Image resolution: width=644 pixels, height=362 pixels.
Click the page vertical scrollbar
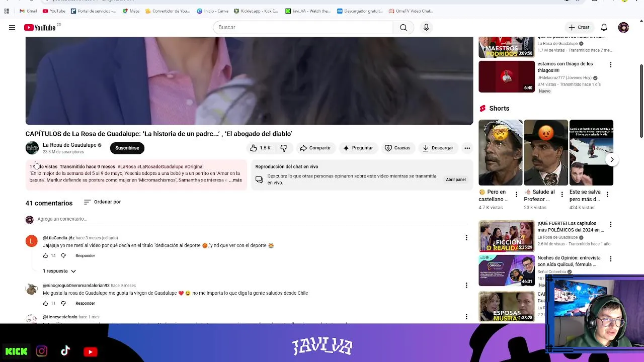(641, 101)
